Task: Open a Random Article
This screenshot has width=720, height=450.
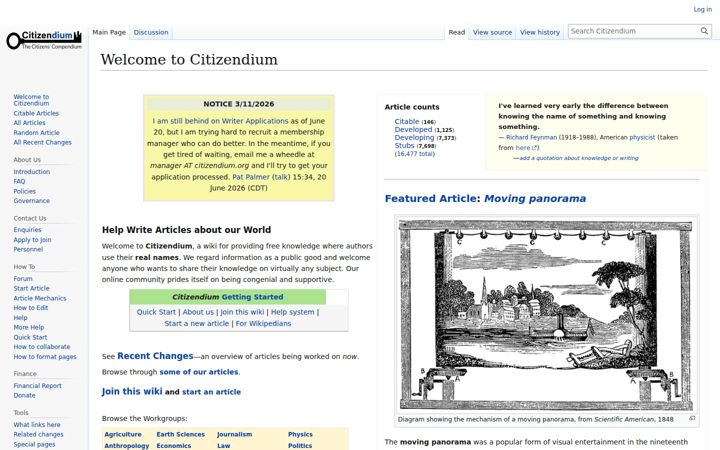Action: coord(36,133)
